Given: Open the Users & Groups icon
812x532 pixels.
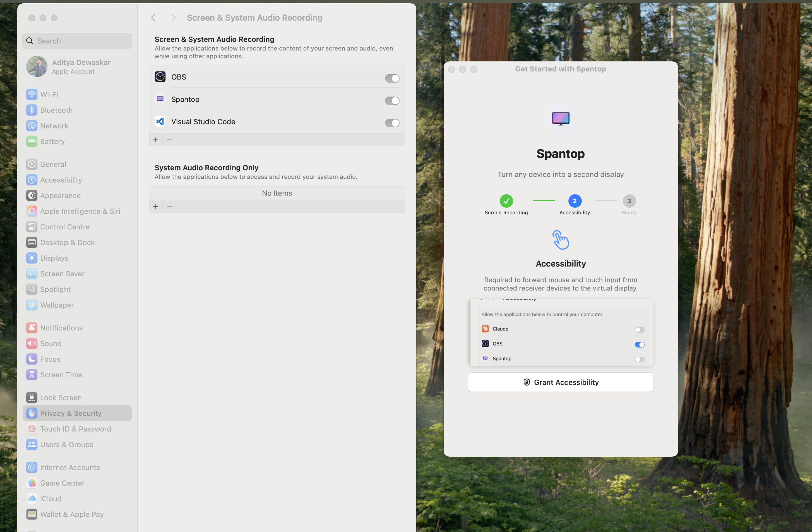Looking at the screenshot, I should (x=32, y=445).
